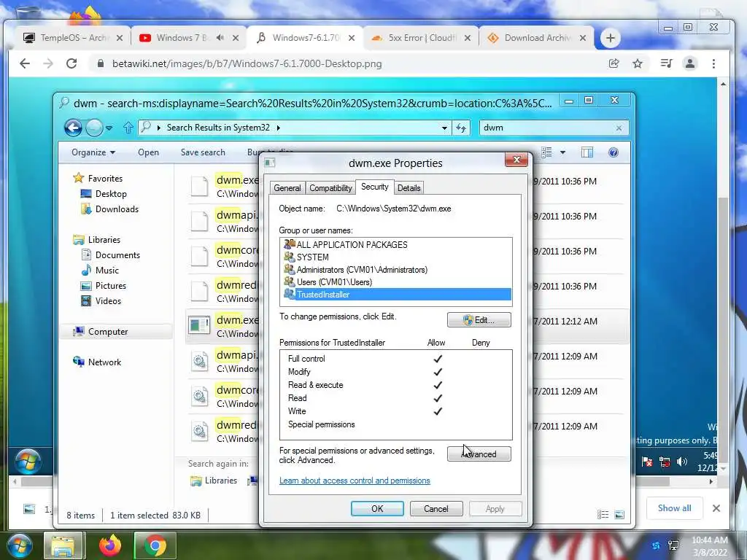
Task: Click the Explorer up-folder arrow
Action: pyautogui.click(x=128, y=128)
